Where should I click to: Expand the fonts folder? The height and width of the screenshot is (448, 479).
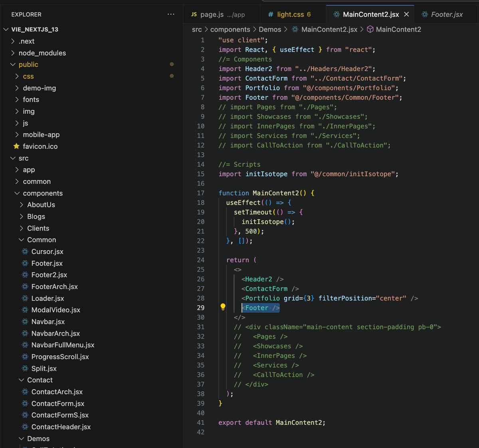[17, 100]
